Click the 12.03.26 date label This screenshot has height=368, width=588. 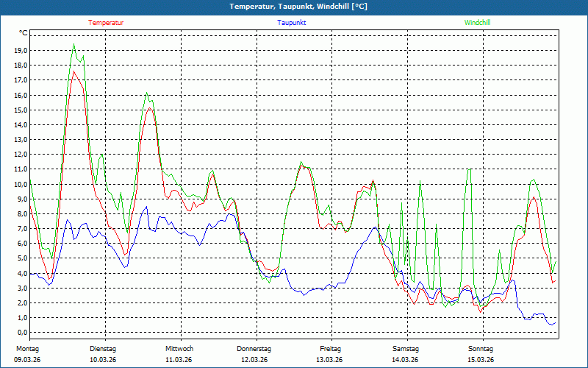point(254,360)
